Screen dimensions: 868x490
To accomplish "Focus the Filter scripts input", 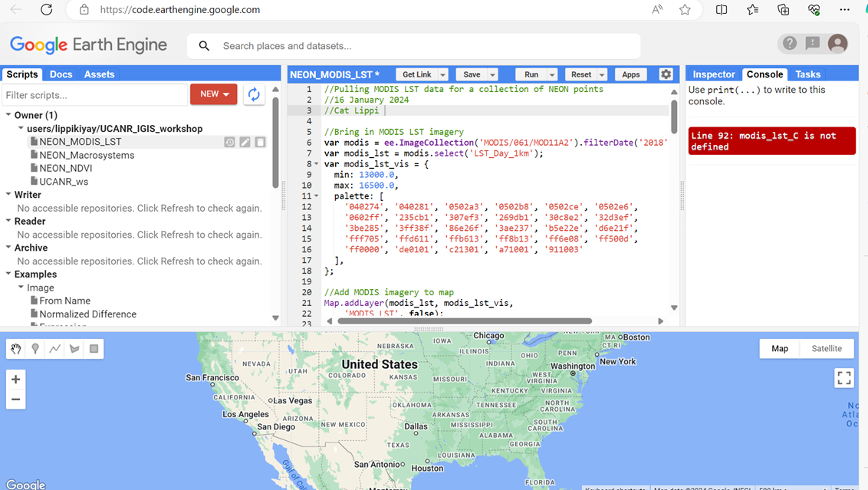I will 95,94.
